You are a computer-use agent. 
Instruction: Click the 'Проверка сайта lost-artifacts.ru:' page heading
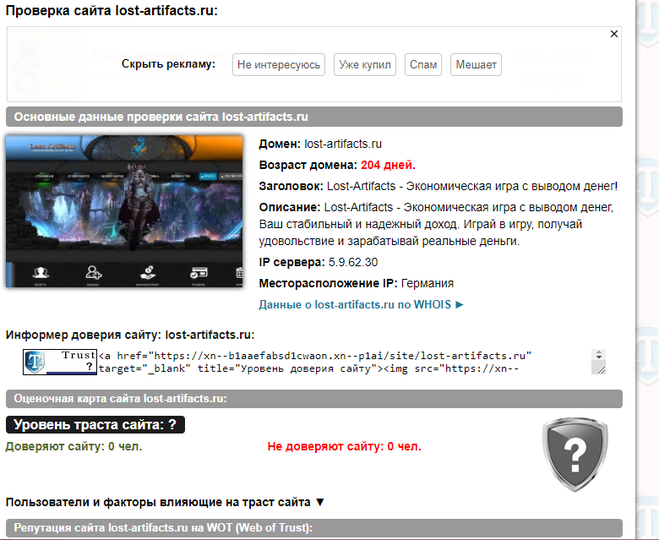click(x=112, y=10)
